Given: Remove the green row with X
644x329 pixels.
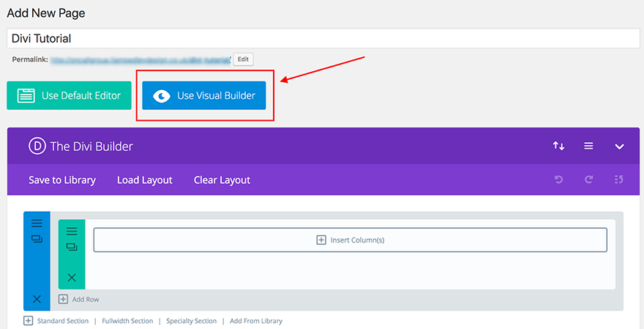Looking at the screenshot, I should (72, 277).
